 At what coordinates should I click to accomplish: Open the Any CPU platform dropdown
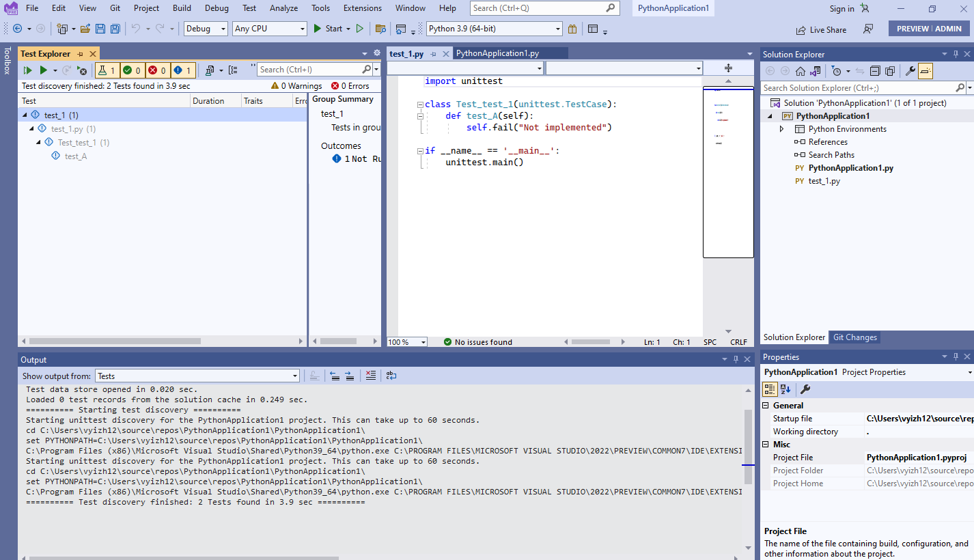tap(269, 29)
